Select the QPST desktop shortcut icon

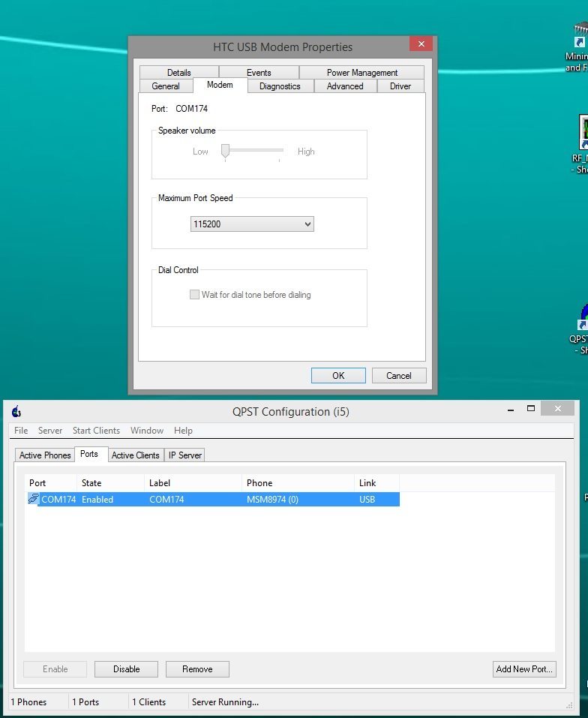point(582,315)
